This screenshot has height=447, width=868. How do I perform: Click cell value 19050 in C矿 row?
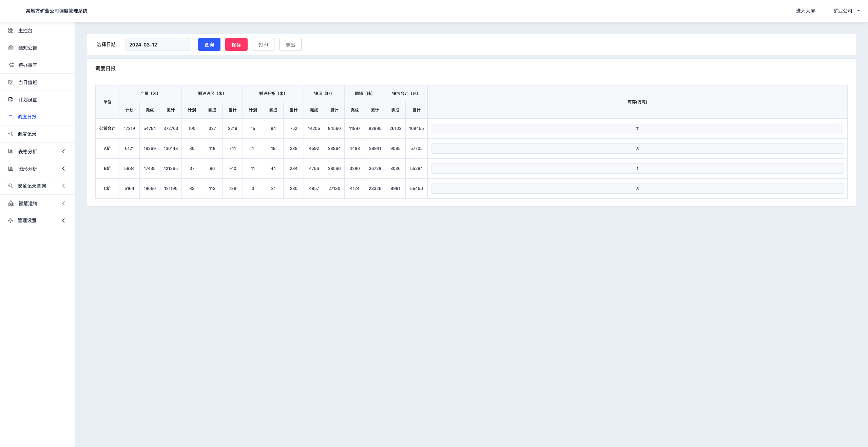click(x=150, y=189)
